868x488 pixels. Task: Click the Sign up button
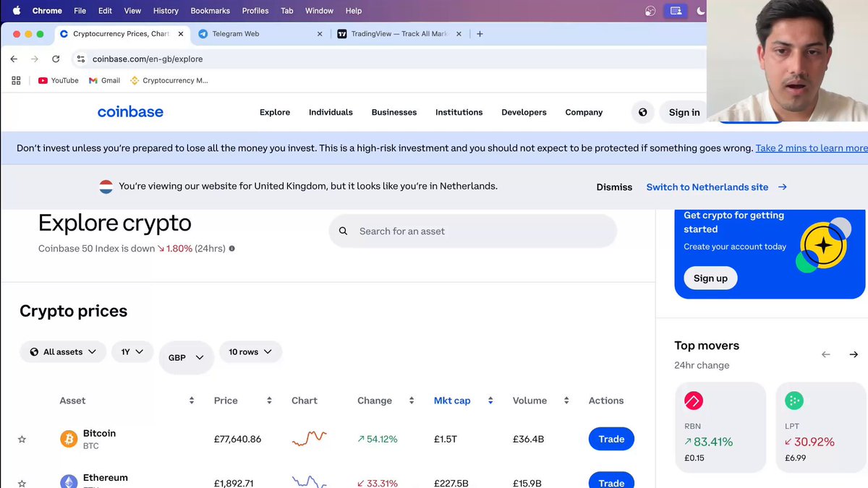[710, 278]
